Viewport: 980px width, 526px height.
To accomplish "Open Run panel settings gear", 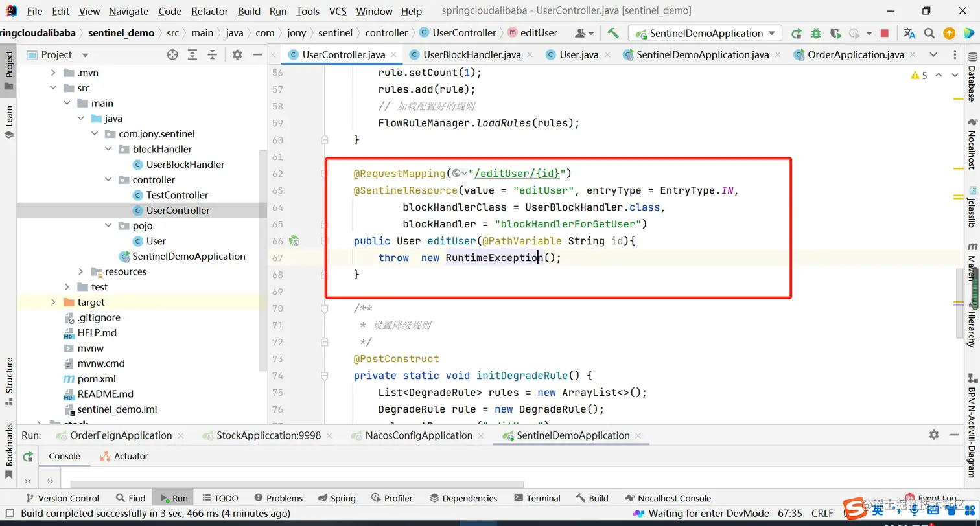I will [934, 435].
